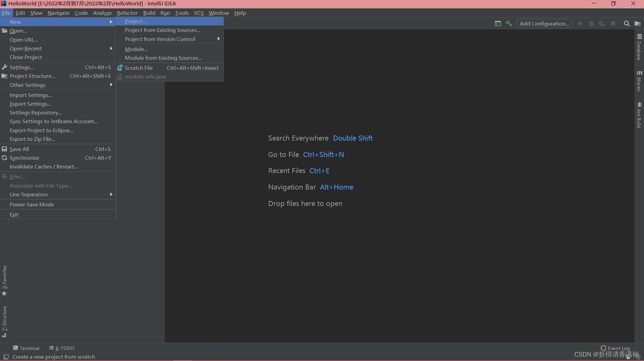
Task: Choose Export to Zip File...
Action: click(58, 139)
